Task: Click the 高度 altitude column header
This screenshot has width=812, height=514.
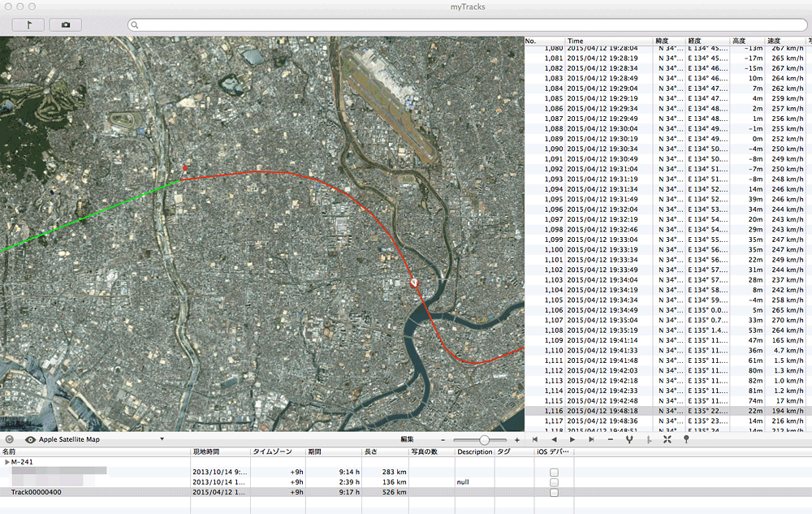Action: (747, 41)
